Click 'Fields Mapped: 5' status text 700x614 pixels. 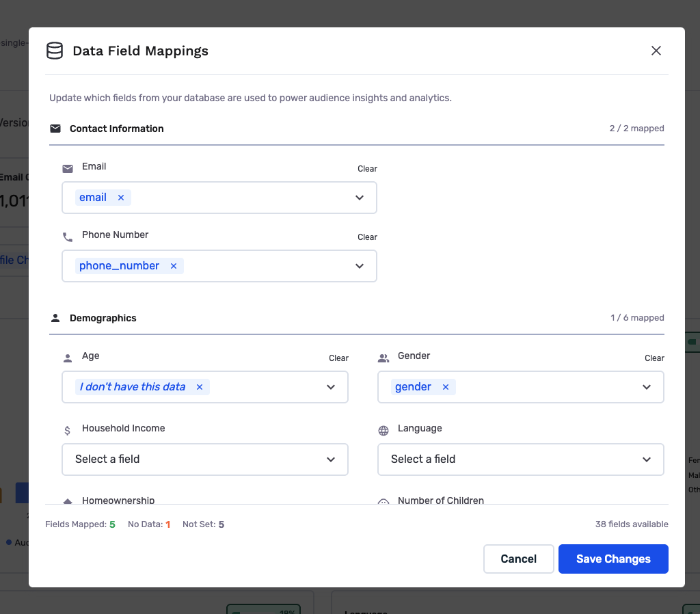pyautogui.click(x=80, y=524)
